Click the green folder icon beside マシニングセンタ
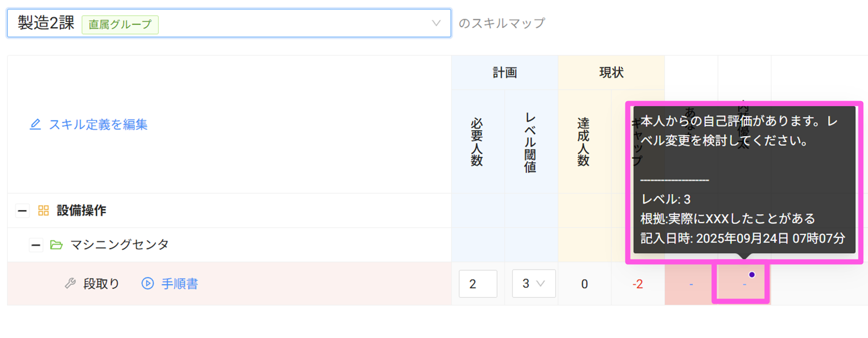The width and height of the screenshot is (868, 338). click(x=56, y=245)
